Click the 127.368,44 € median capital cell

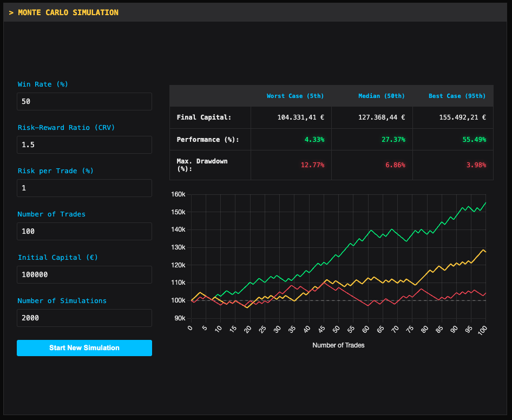tap(381, 117)
